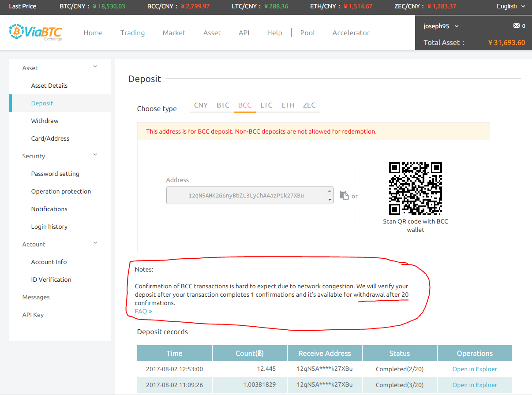The image size is (532, 395).
Task: Open in Explorer for the 1.00381829 deposit
Action: 475,385
